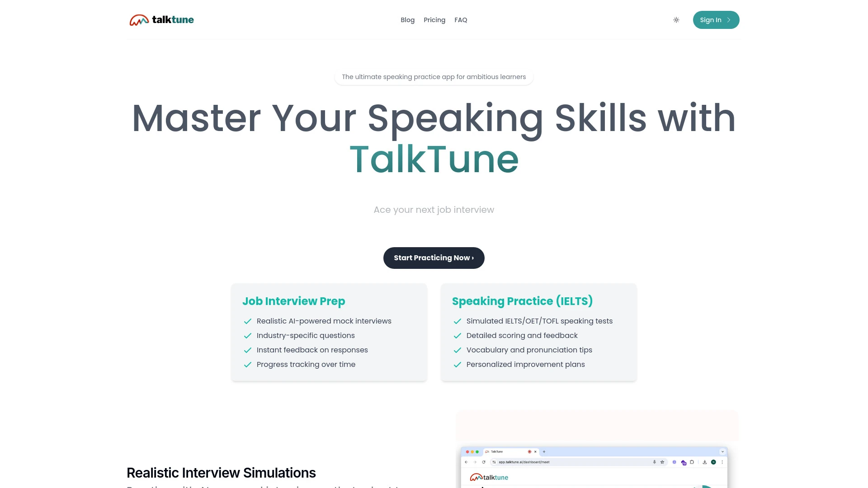Toggle dark/light mode icon
868x488 pixels.
coord(676,20)
